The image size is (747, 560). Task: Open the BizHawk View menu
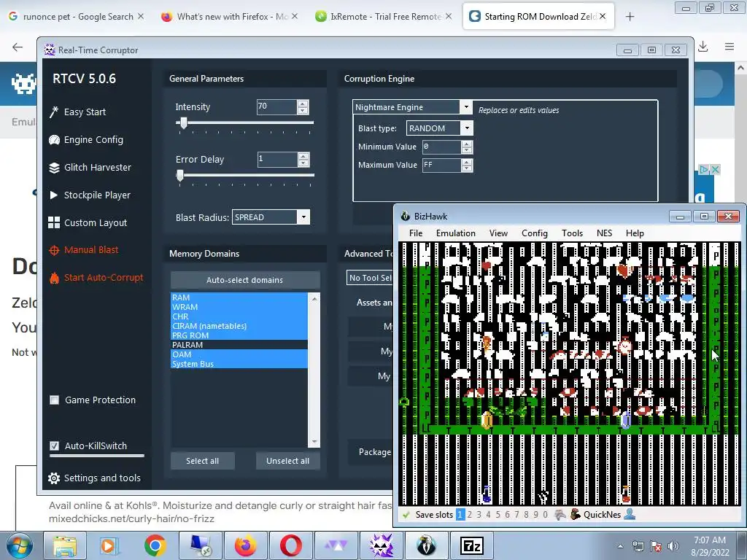point(498,233)
